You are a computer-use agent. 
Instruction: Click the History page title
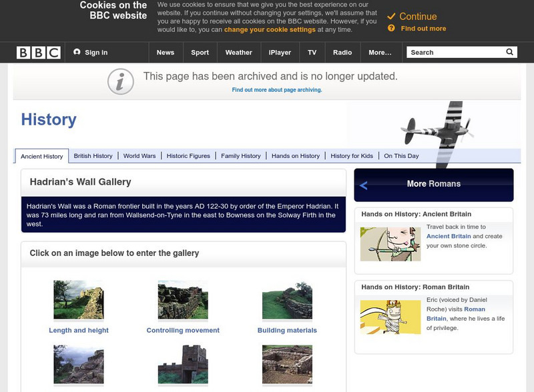pyautogui.click(x=49, y=119)
